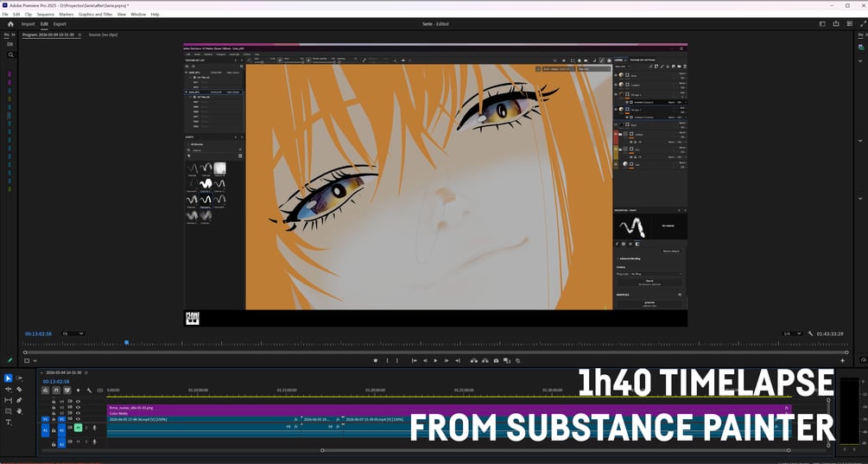
Task: Open the Sequence menu
Action: [46, 15]
